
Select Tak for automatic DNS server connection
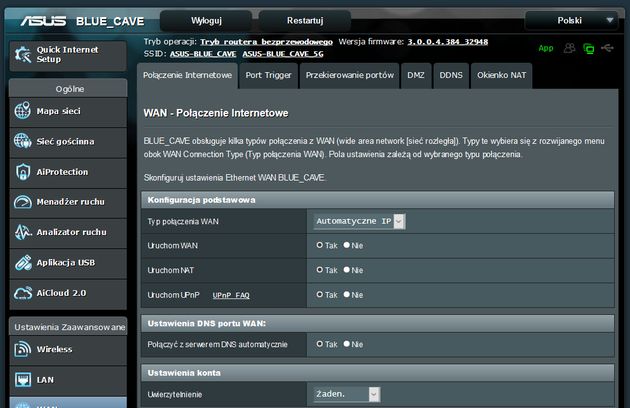pyautogui.click(x=319, y=344)
